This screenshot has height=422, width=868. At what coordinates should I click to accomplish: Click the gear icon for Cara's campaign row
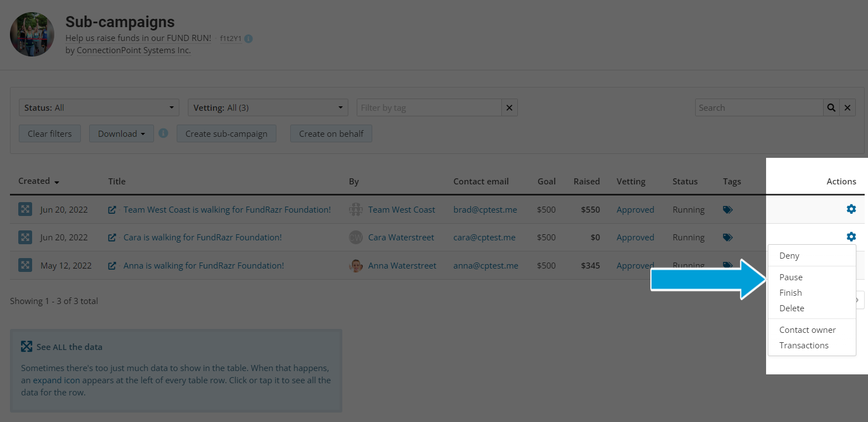(851, 237)
